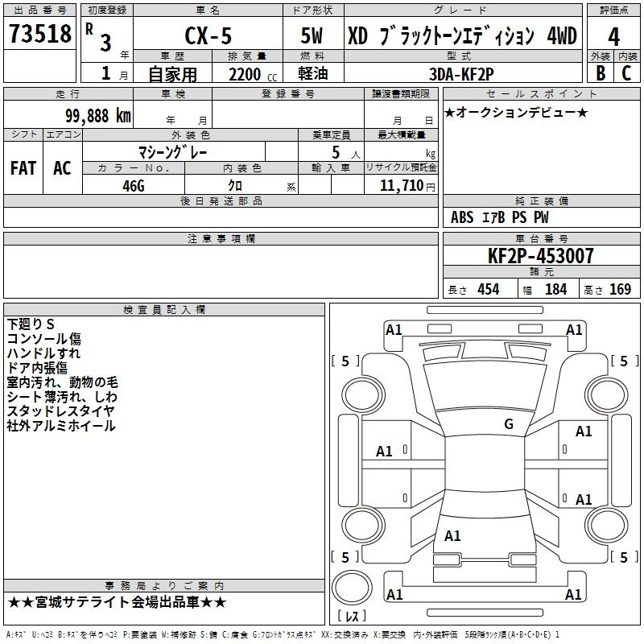Screen dimensions: 644x644
Task: Select the FAT shift type cell
Action: 23,167
